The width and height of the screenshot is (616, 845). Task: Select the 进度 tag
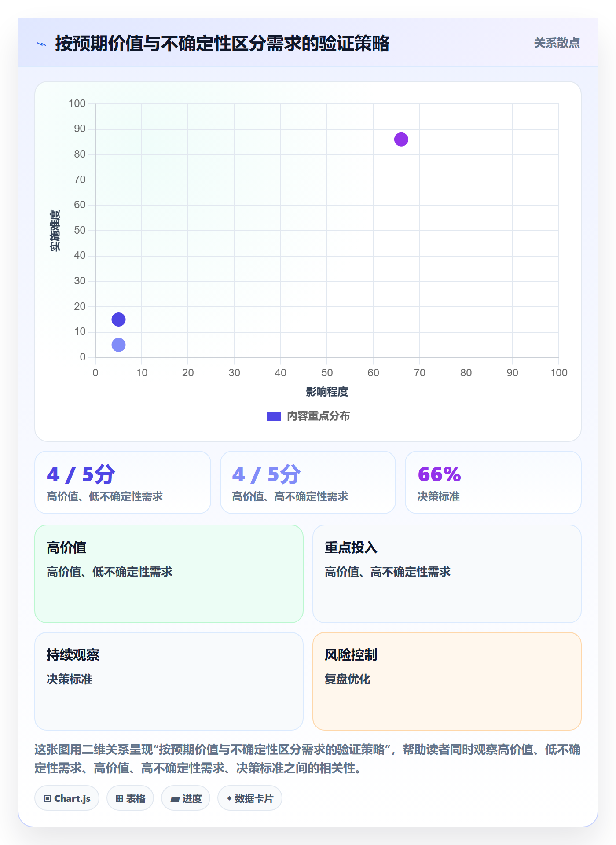pyautogui.click(x=186, y=798)
